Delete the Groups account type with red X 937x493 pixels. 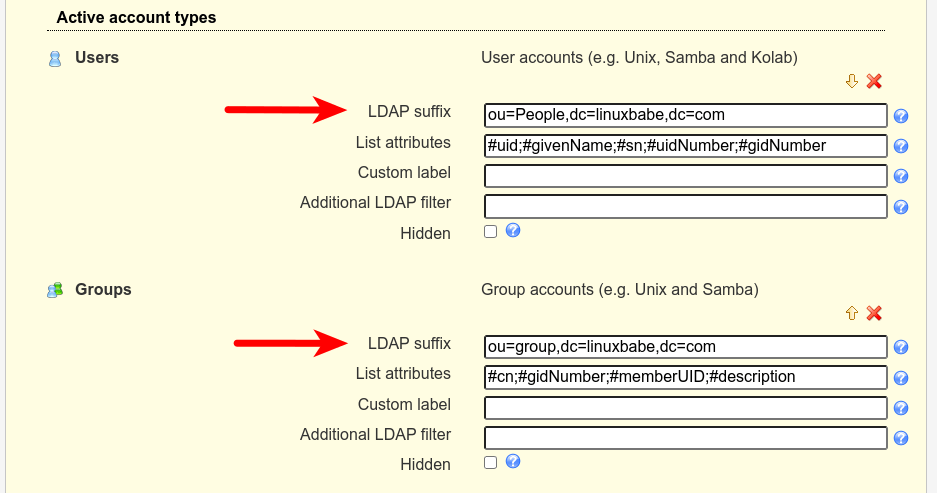point(874,313)
